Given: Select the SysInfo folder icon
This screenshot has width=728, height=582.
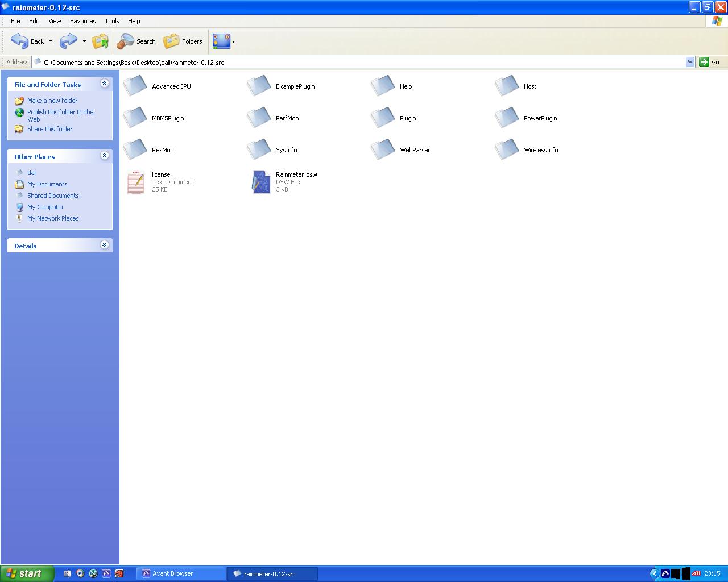Looking at the screenshot, I should [x=259, y=149].
